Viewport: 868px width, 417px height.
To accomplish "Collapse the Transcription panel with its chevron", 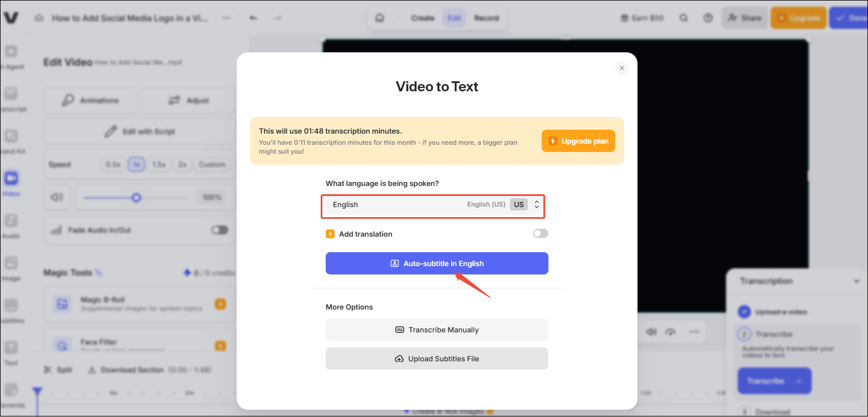I will pyautogui.click(x=856, y=281).
